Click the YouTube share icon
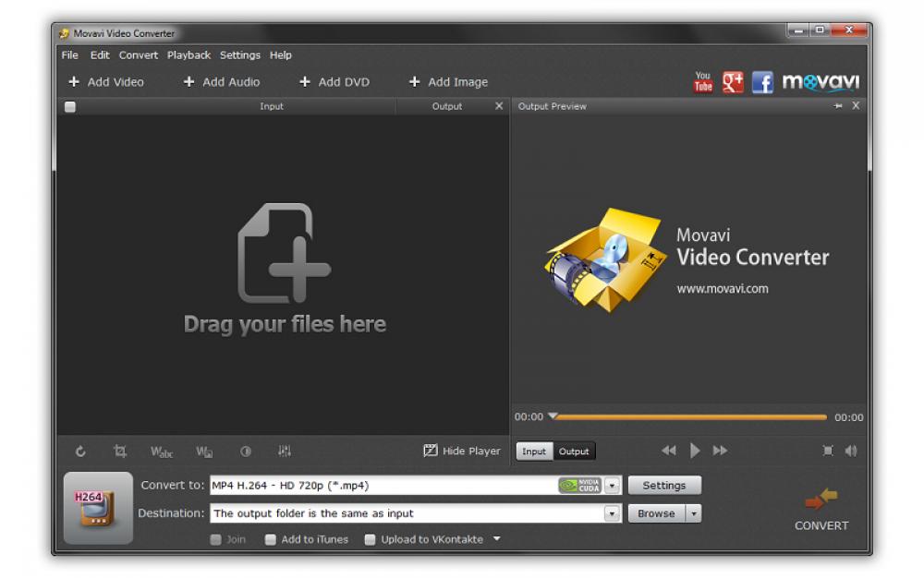 coord(702,82)
